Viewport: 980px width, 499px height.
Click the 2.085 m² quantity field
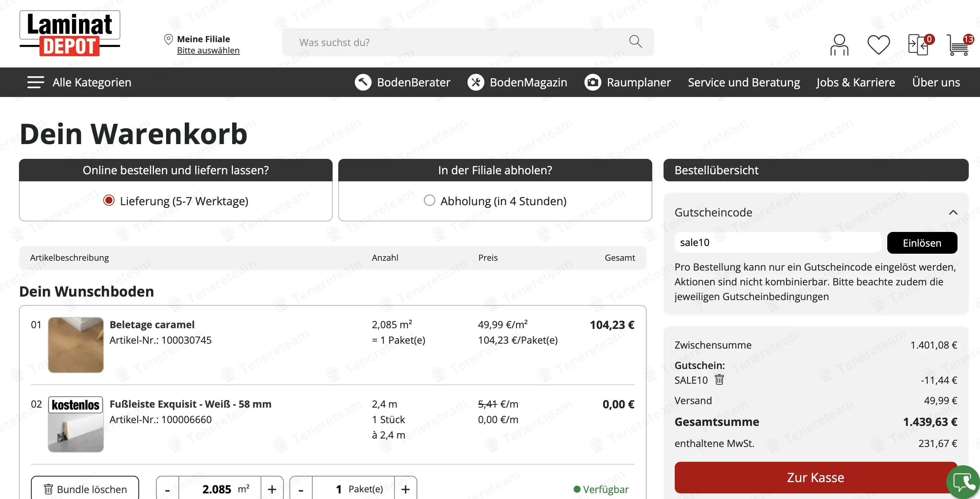220,489
